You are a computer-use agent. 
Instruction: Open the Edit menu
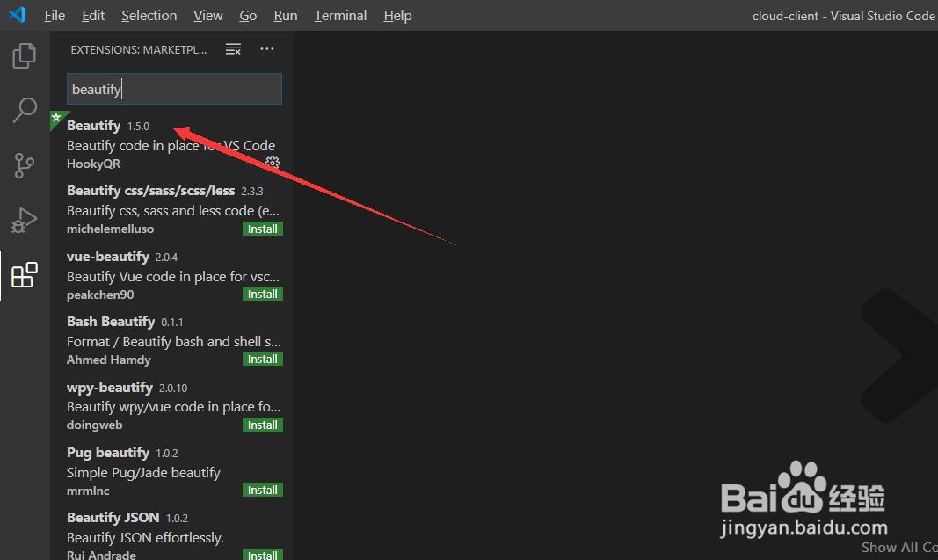(93, 16)
